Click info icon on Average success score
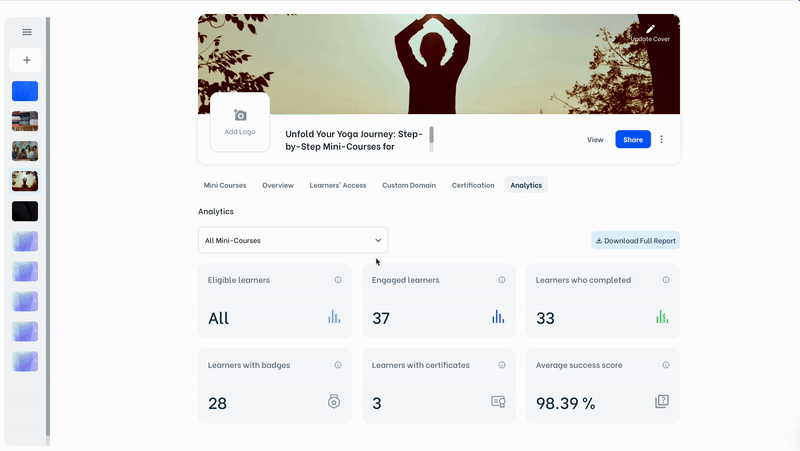The image size is (800, 451). 666,365
